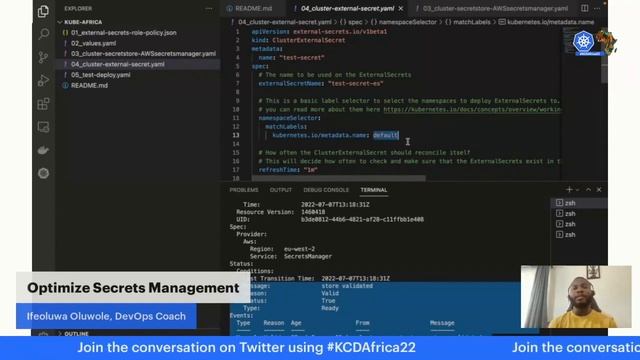Open the Docker view in activity bar
Screen dimensions: 640x360
click(43, 150)
